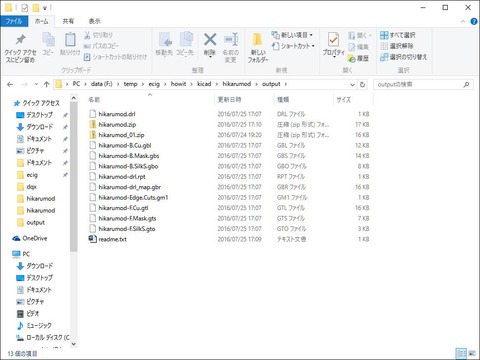Select the file hikarumod-Edge.Cuts.gm1
Image resolution: width=480 pixels, height=360 pixels.
133,197
